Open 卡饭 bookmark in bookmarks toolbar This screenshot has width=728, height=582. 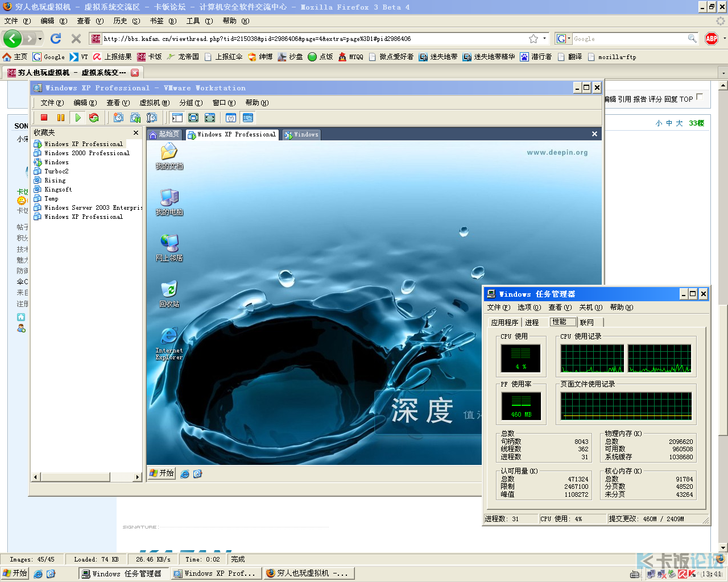pyautogui.click(x=150, y=57)
